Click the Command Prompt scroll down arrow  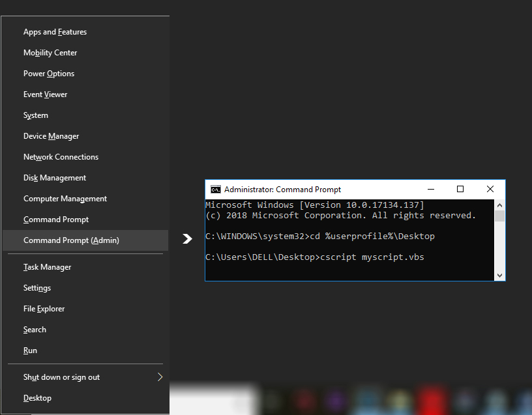click(x=499, y=276)
